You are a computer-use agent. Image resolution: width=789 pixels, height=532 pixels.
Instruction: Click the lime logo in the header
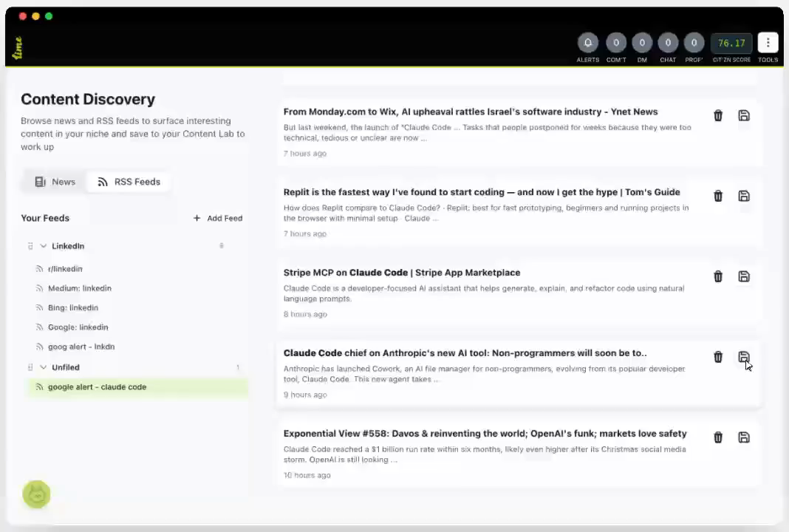(x=18, y=48)
